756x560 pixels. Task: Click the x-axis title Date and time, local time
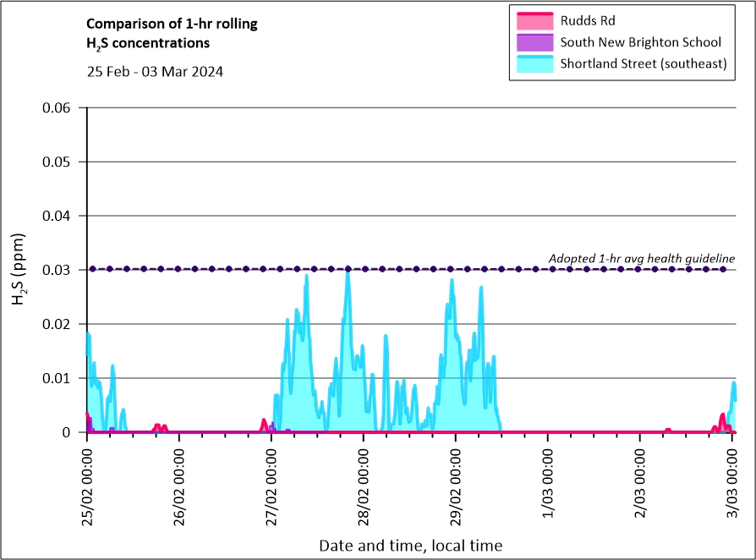(x=410, y=546)
